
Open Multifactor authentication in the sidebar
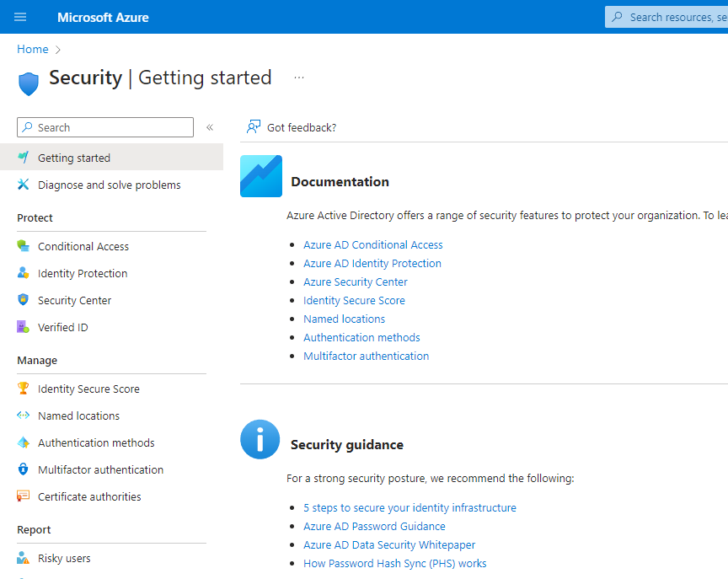coord(111,469)
